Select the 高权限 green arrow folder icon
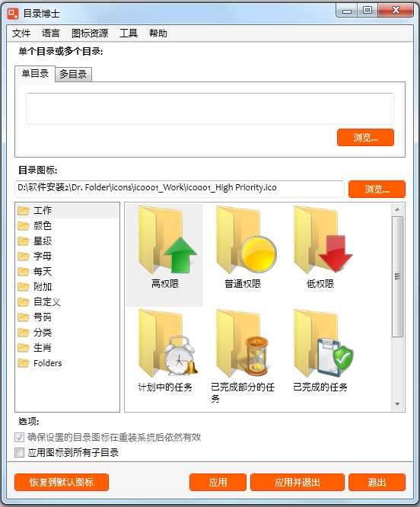 coord(167,241)
